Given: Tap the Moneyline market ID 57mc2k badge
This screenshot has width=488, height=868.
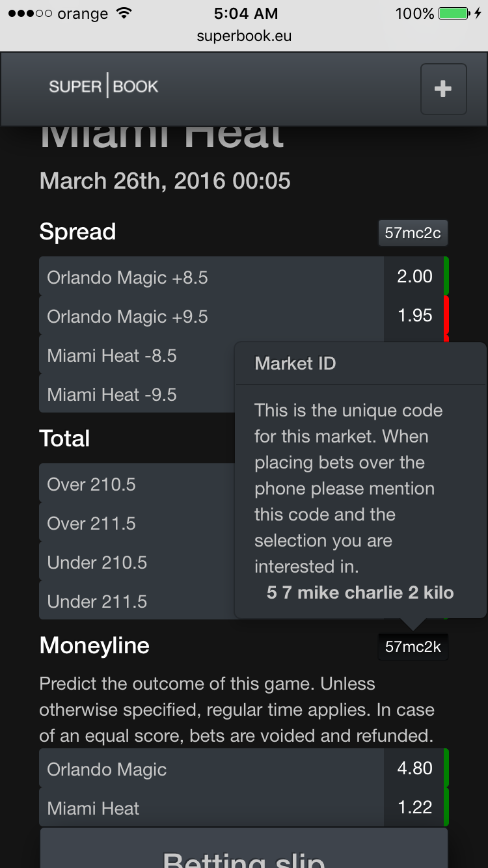Looking at the screenshot, I should (x=413, y=647).
